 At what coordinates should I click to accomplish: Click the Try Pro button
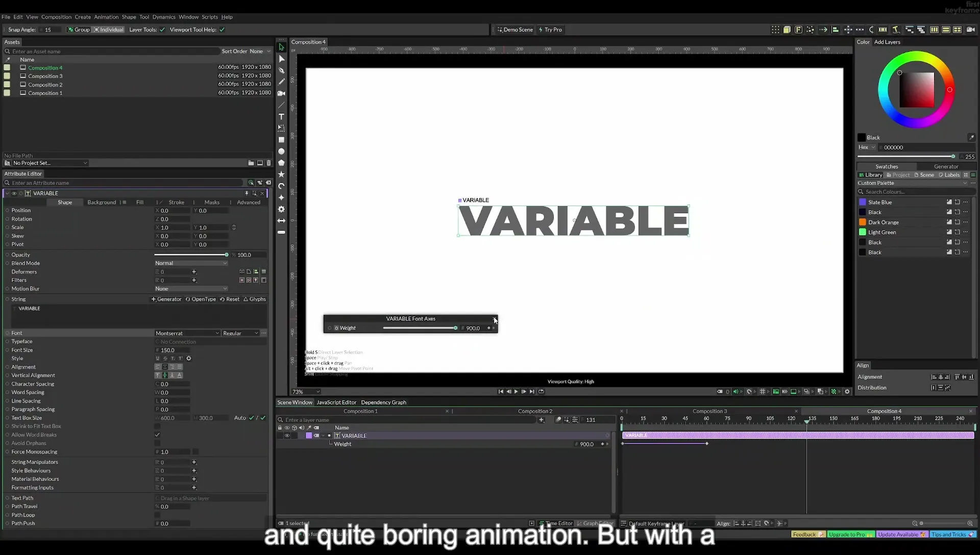pos(550,30)
